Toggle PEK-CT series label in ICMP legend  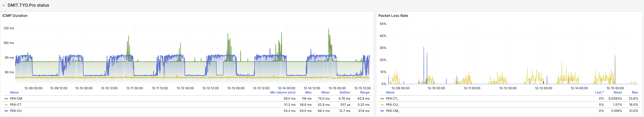(16, 105)
